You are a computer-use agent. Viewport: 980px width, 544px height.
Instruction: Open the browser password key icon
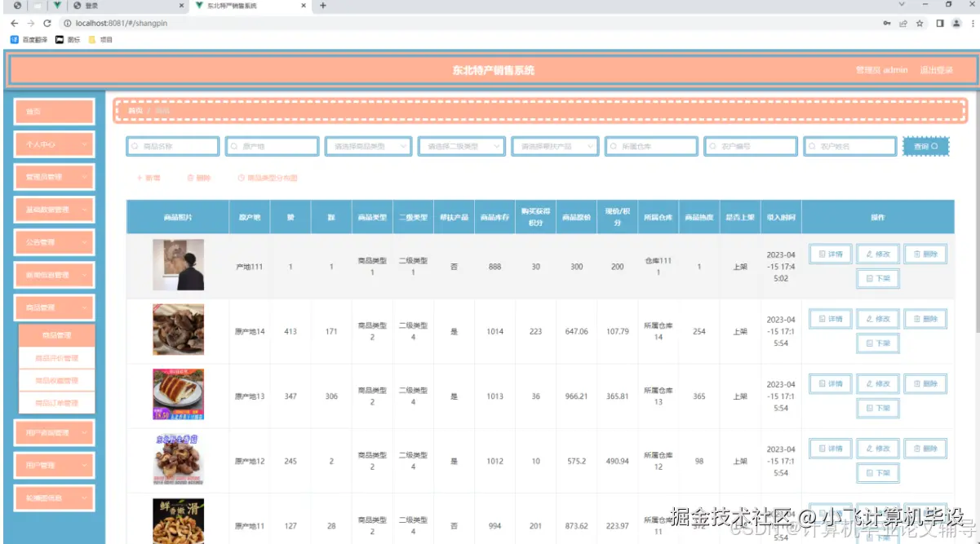pos(886,24)
